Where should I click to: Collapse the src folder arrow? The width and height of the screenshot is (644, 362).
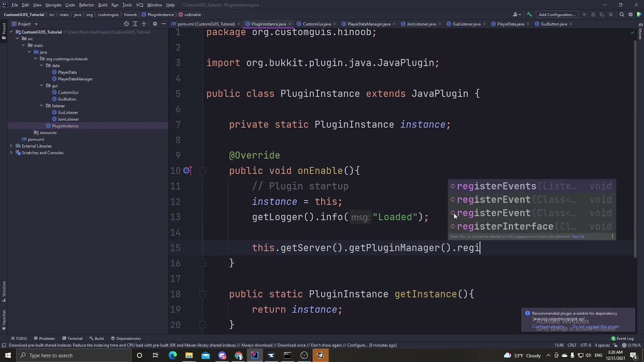tap(17, 39)
